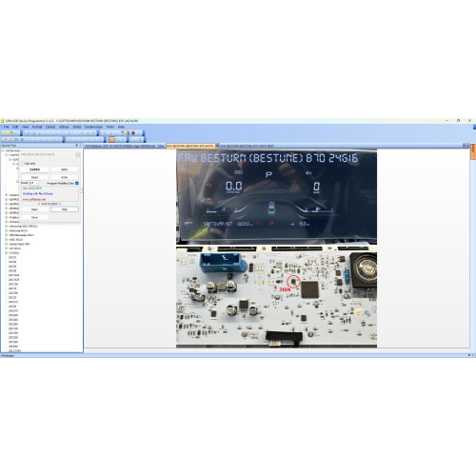Close the active FAW BESTURN tab

tap(217, 146)
